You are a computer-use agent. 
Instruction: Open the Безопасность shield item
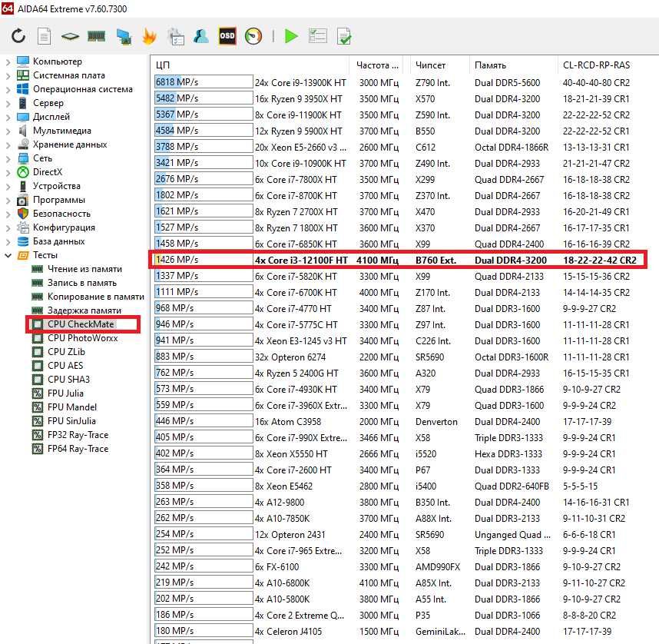61,214
